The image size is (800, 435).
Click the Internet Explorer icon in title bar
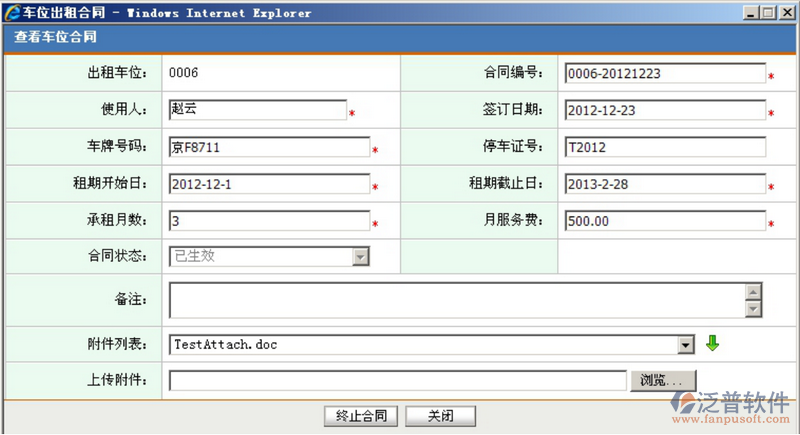(12, 13)
